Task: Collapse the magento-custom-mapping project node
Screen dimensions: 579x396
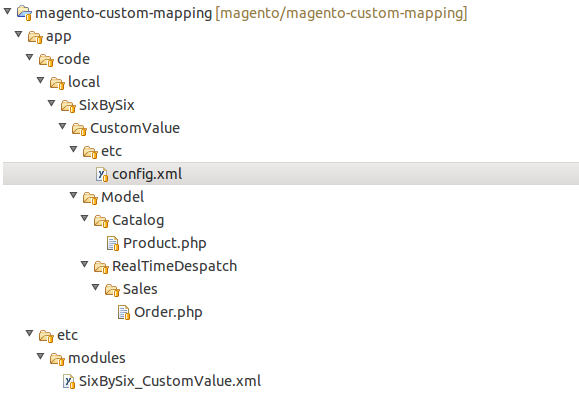Action: [7, 11]
